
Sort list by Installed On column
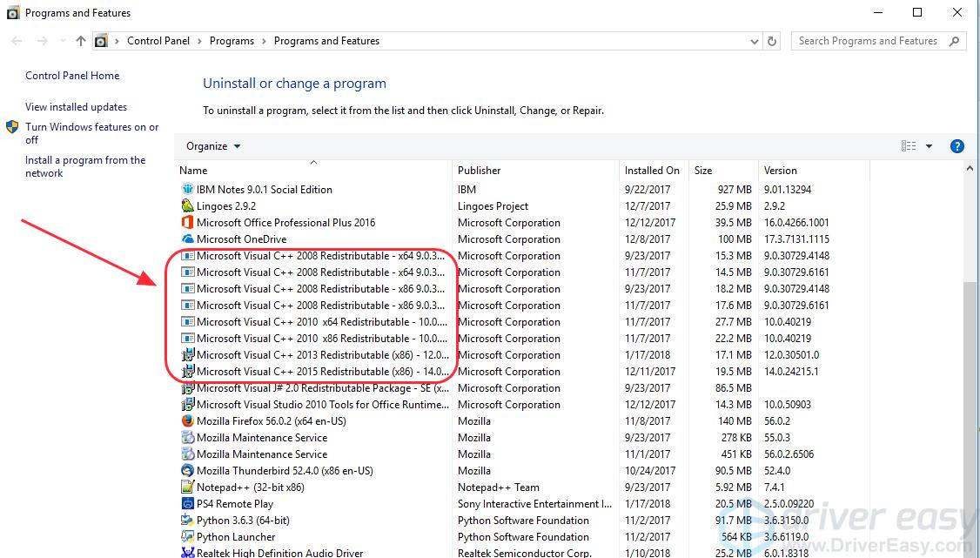click(651, 171)
